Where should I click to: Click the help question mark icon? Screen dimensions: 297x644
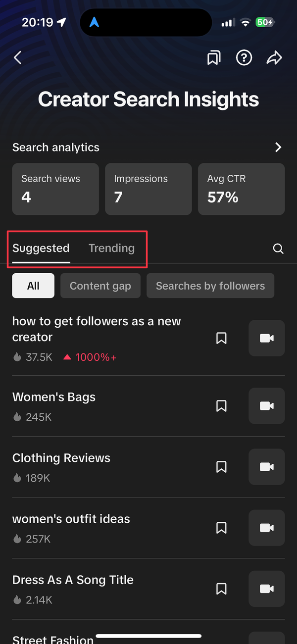(x=244, y=57)
